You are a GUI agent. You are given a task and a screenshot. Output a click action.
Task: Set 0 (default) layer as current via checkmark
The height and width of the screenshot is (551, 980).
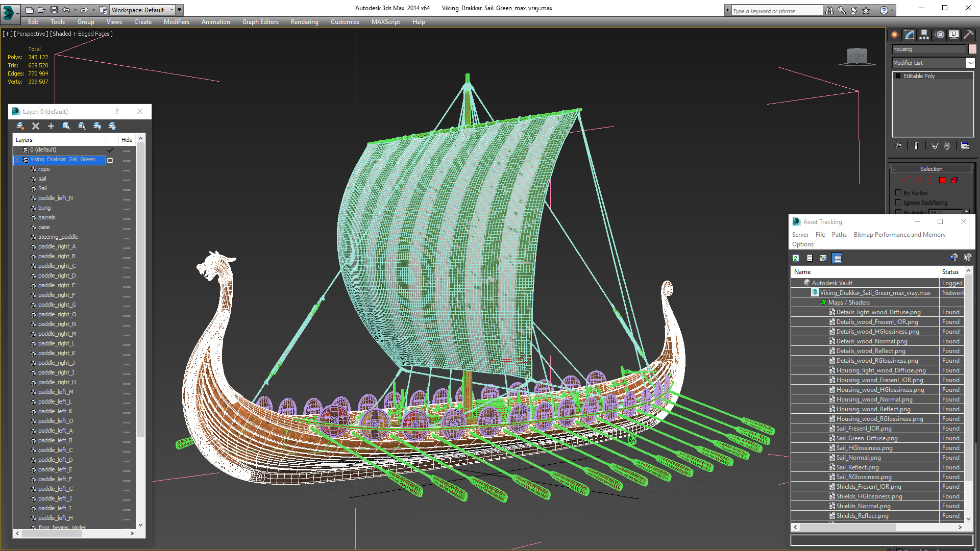110,150
